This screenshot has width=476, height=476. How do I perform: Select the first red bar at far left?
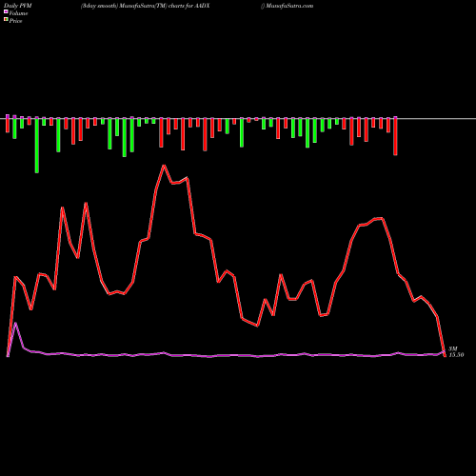[x=8, y=125]
